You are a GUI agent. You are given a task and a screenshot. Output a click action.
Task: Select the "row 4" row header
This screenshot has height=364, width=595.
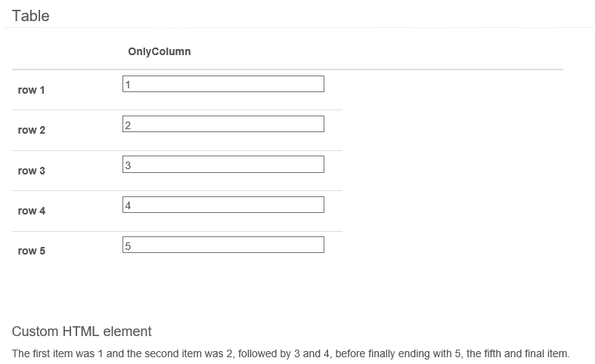click(x=32, y=211)
